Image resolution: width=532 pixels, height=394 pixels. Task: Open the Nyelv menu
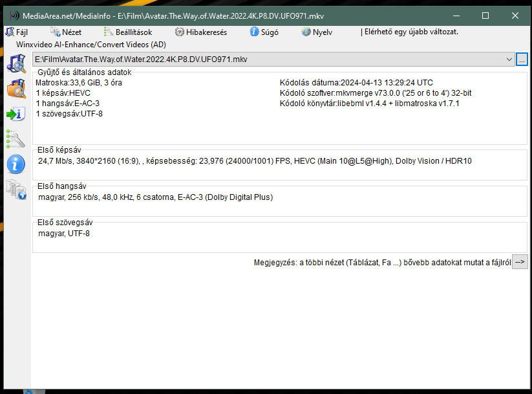tap(317, 32)
